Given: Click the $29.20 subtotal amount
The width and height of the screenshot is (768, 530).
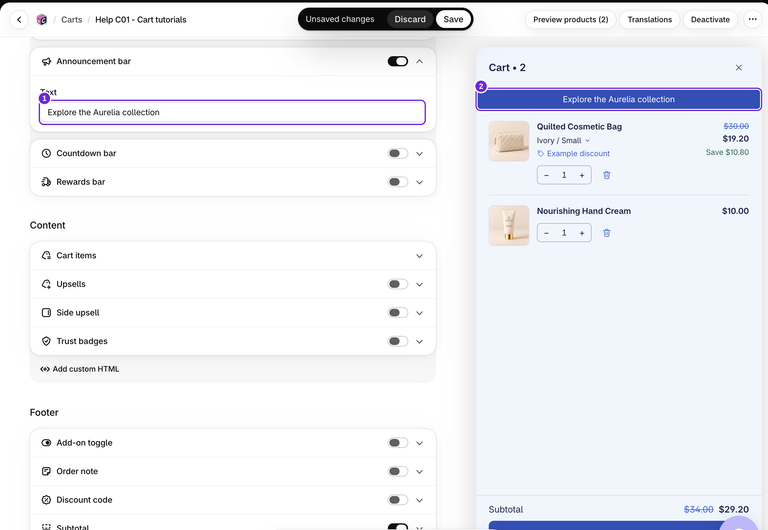Looking at the screenshot, I should click(x=734, y=509).
